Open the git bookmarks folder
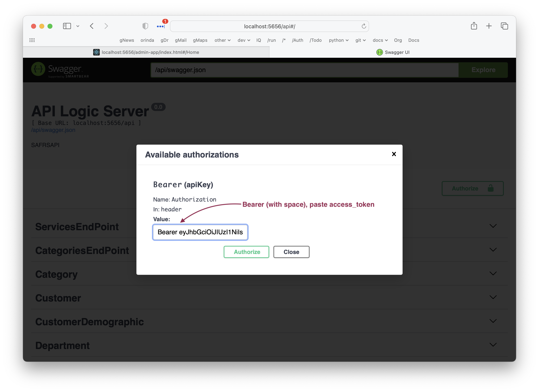Viewport: 539px width, 392px height. tap(360, 40)
